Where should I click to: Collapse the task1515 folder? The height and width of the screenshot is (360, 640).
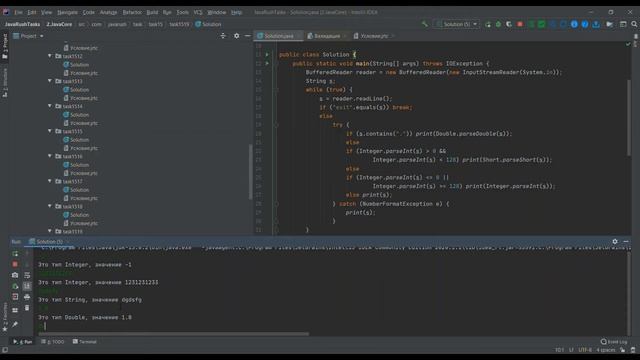point(50,131)
